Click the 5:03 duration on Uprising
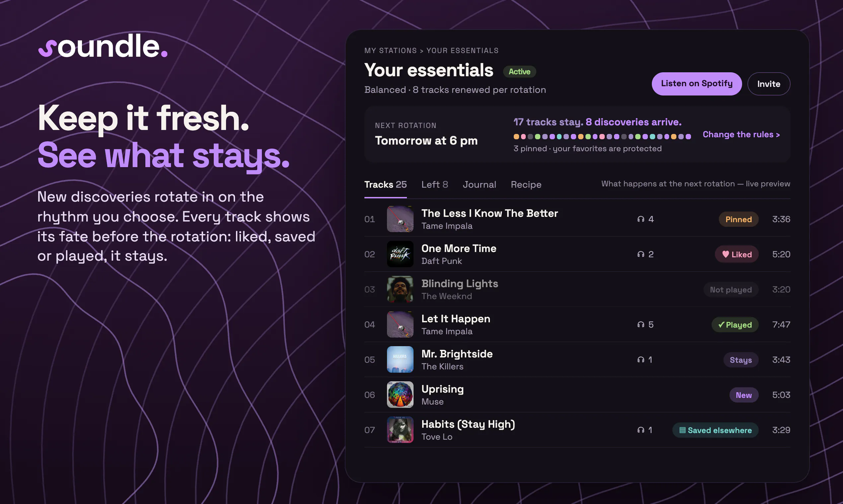 coord(781,395)
